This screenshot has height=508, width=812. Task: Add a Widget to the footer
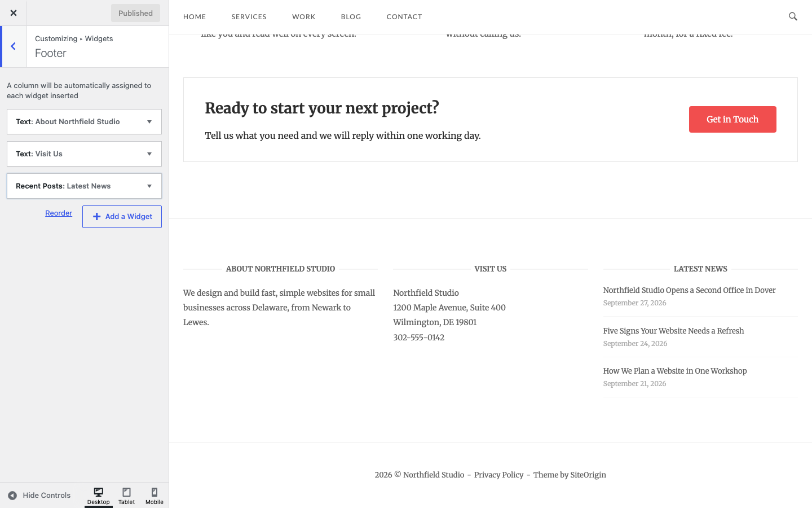(x=122, y=217)
